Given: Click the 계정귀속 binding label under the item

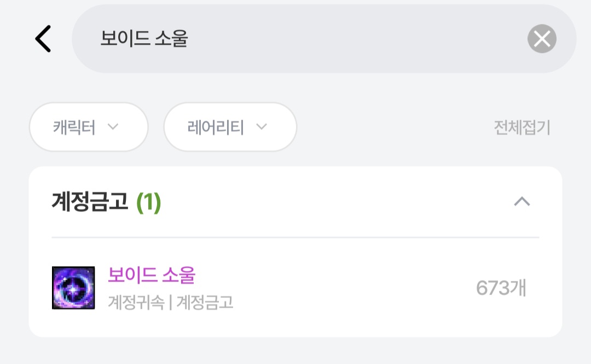Looking at the screenshot, I should tap(136, 302).
